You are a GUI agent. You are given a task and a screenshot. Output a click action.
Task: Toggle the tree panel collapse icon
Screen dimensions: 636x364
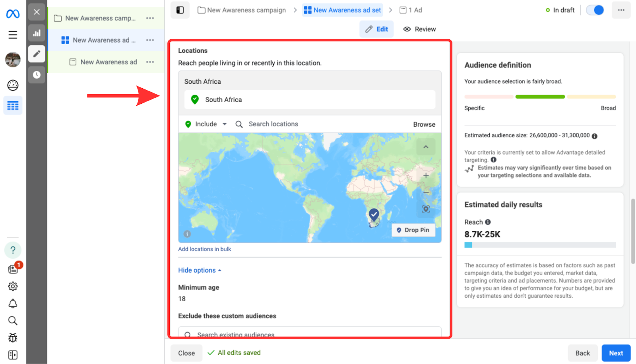(180, 10)
